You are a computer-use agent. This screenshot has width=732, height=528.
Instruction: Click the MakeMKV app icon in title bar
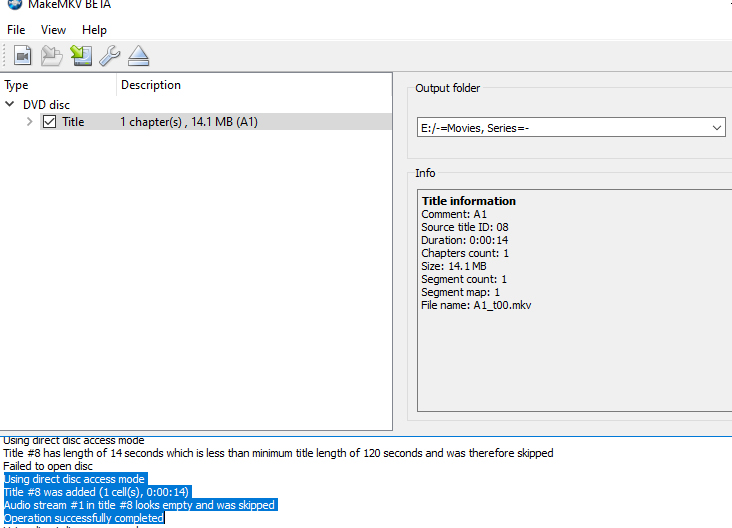point(14,5)
